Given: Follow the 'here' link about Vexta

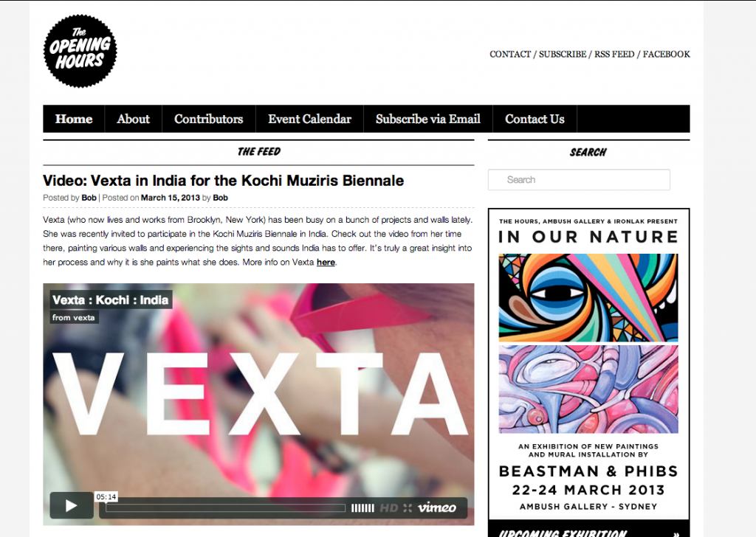Looking at the screenshot, I should pyautogui.click(x=326, y=263).
